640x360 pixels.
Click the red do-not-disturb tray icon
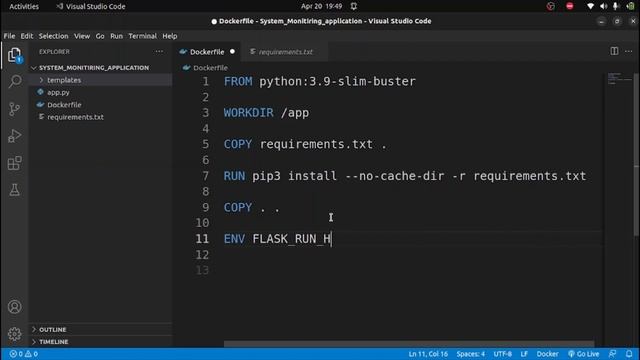(569, 6)
